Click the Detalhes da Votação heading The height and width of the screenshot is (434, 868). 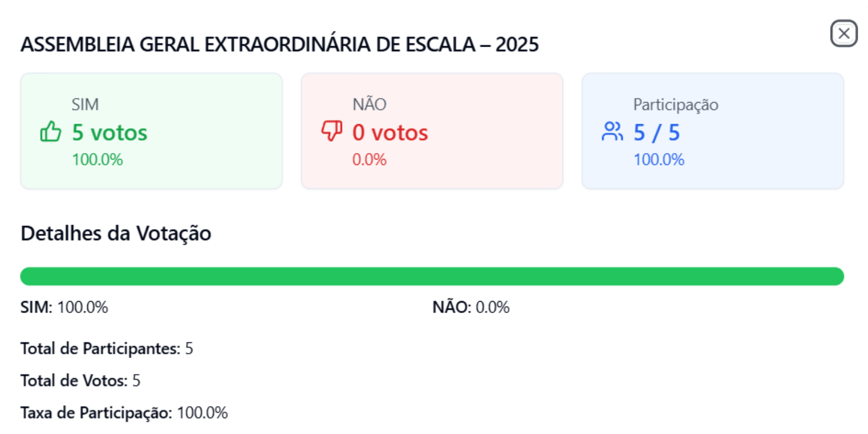click(x=116, y=233)
